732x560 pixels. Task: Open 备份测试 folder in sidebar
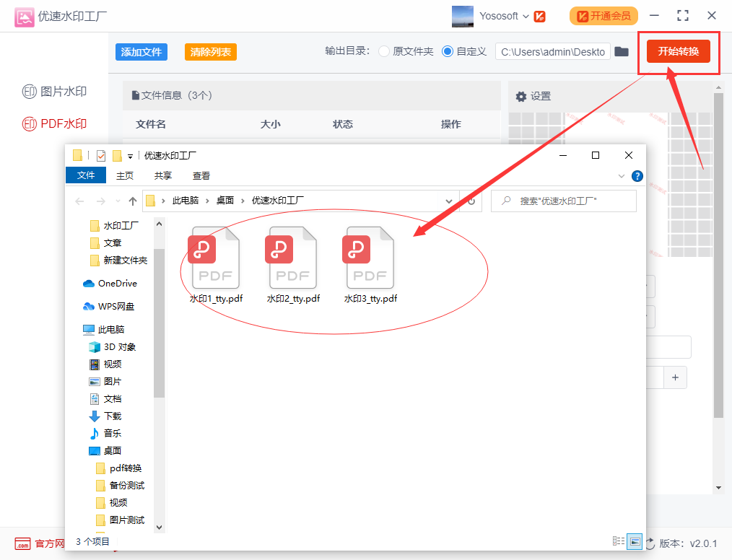pos(120,486)
